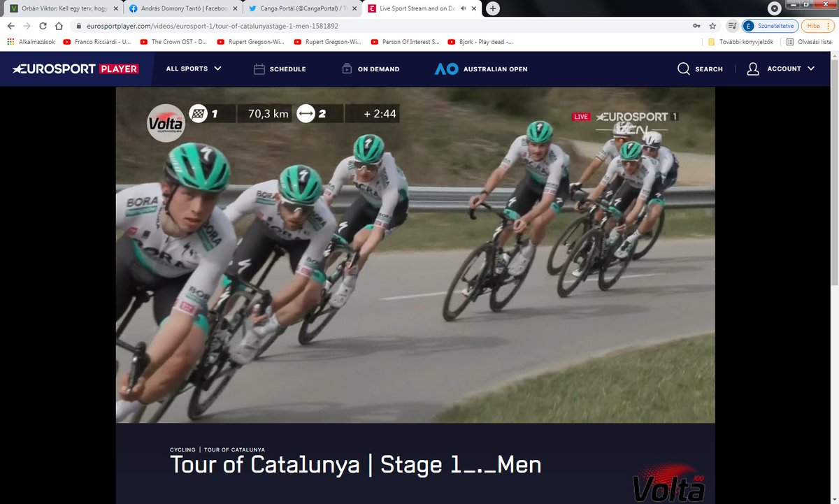Click the Cycling category link
This screenshot has width=839, height=504.
click(182, 449)
